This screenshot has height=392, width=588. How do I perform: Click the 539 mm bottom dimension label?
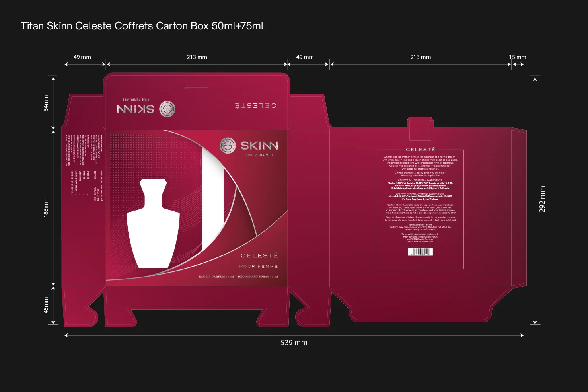[x=294, y=342]
